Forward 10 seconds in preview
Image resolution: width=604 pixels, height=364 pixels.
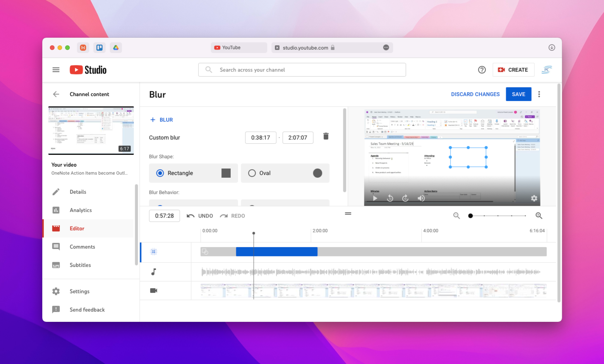tap(405, 198)
